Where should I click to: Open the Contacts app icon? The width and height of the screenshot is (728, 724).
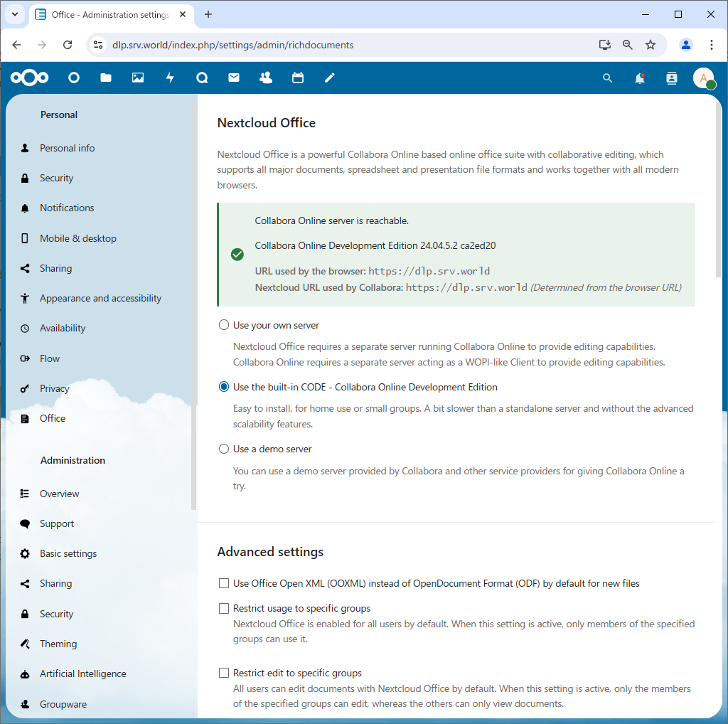tap(266, 78)
